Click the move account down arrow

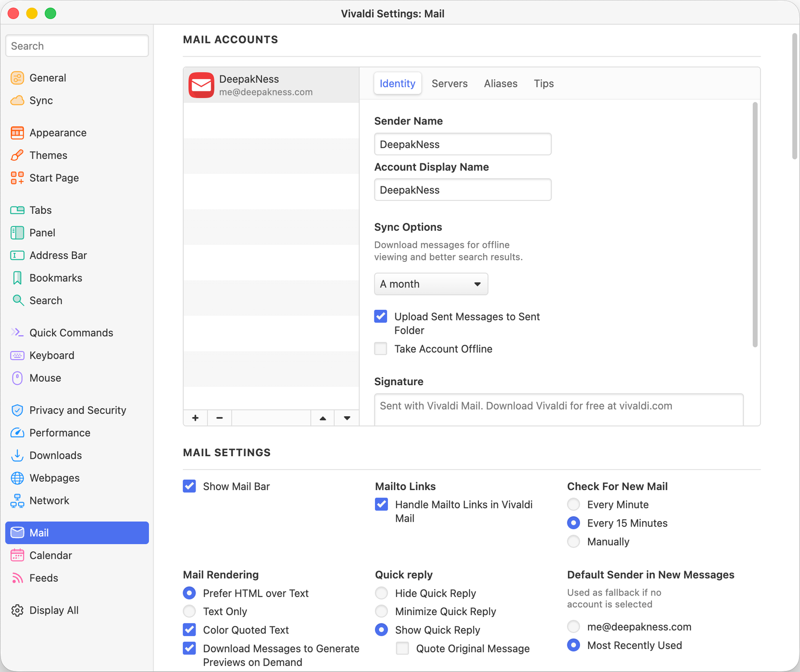coord(346,418)
